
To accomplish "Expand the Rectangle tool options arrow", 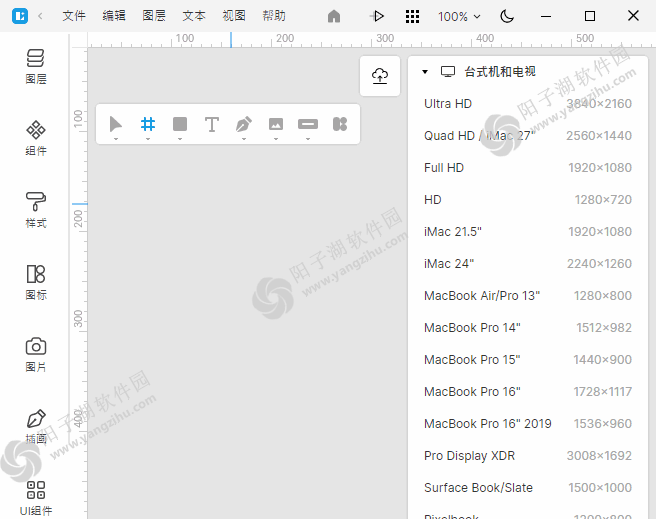I will [x=180, y=139].
